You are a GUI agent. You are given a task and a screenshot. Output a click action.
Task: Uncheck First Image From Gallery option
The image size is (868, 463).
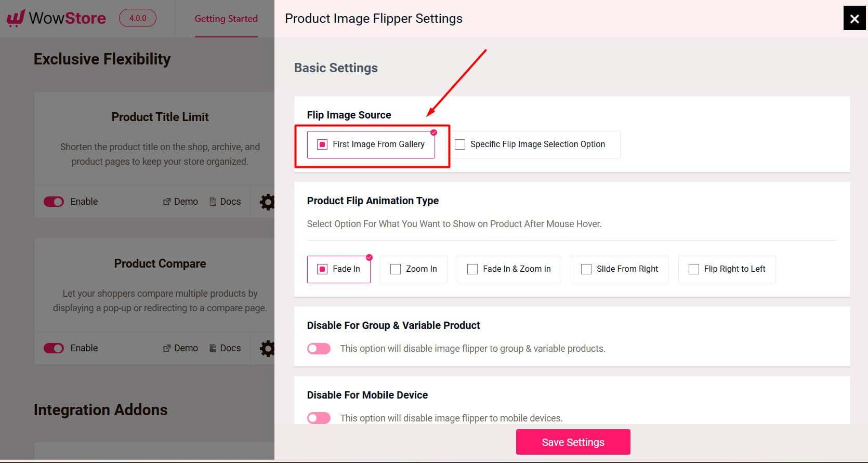pos(322,144)
